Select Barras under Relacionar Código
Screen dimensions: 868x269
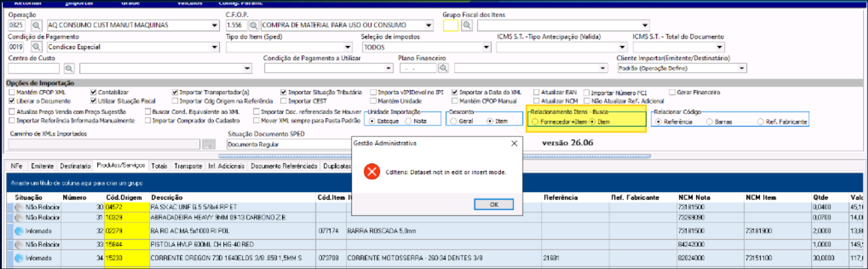709,122
